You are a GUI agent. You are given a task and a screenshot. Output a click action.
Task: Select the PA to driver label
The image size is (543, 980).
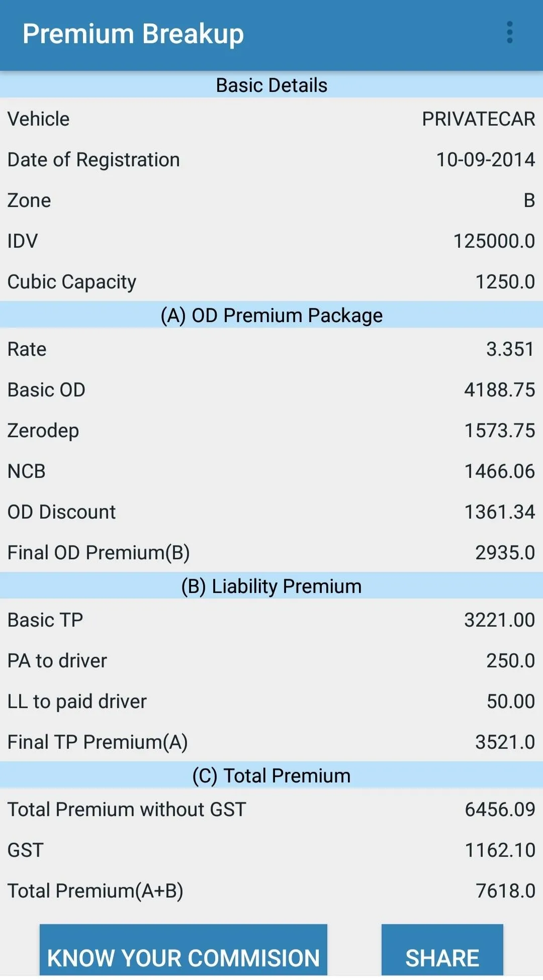[x=57, y=661]
